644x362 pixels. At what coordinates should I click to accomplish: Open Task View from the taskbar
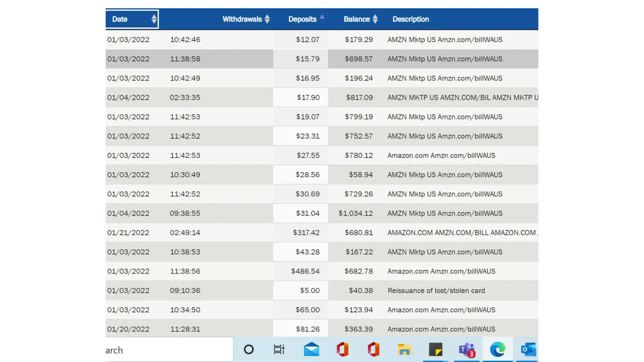[279, 350]
